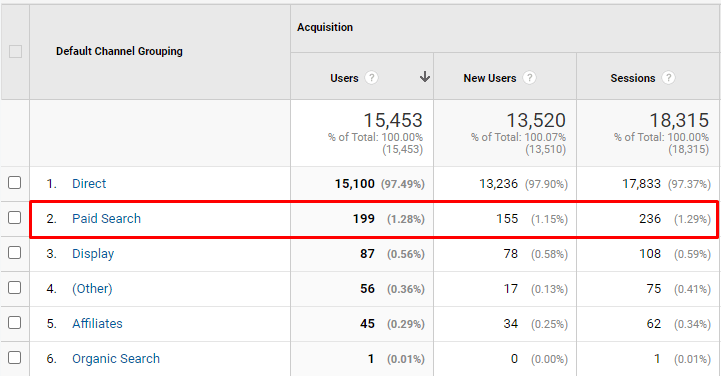The width and height of the screenshot is (721, 376).
Task: Select (Other) sessions value 75
Action: [x=654, y=288]
